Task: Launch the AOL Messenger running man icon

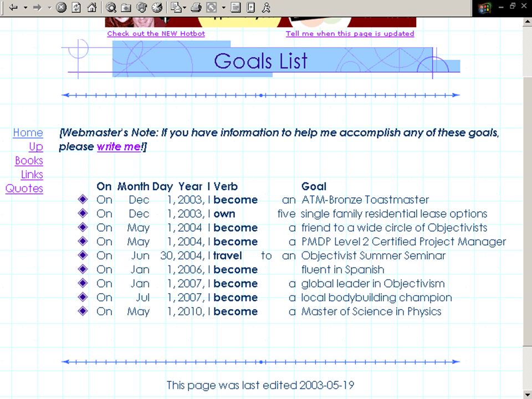Action: click(x=267, y=7)
